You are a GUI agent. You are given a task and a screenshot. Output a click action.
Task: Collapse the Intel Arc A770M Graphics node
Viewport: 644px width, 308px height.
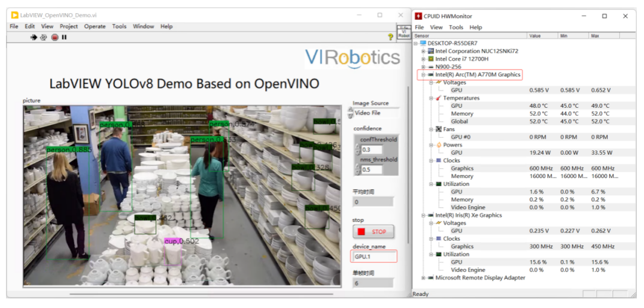click(423, 75)
